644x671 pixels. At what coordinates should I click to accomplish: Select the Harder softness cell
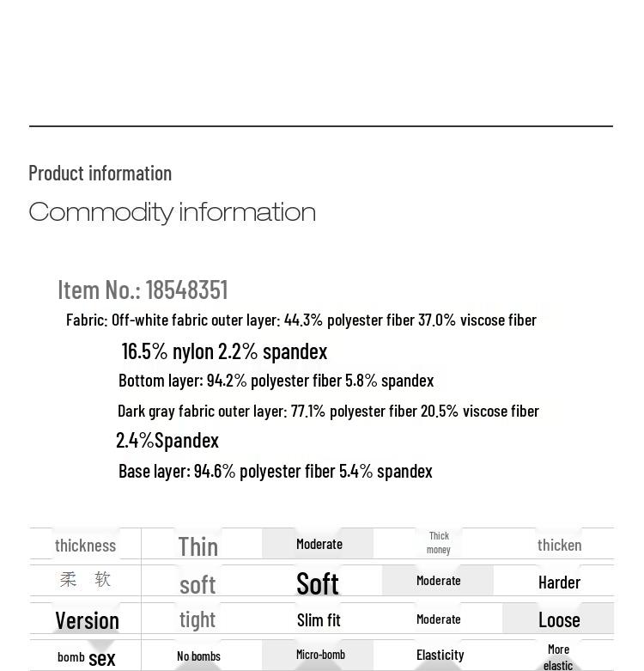559,582
